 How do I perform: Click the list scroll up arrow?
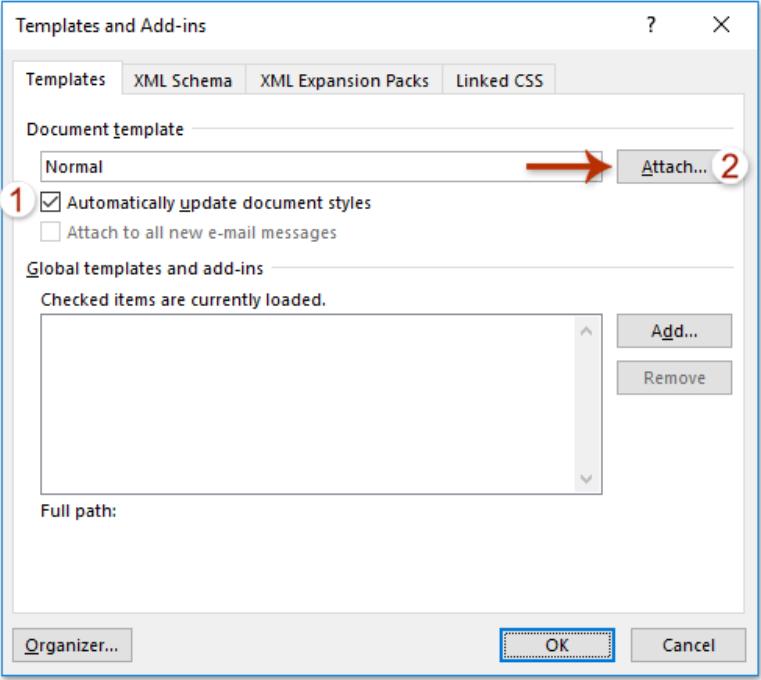point(587,330)
